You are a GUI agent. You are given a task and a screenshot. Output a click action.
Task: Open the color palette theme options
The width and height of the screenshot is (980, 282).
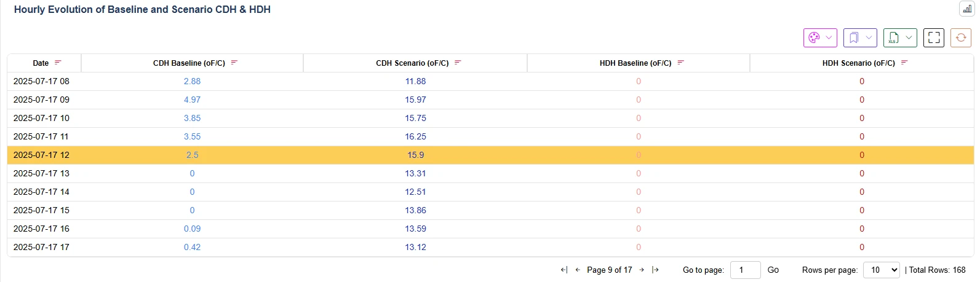coord(814,37)
